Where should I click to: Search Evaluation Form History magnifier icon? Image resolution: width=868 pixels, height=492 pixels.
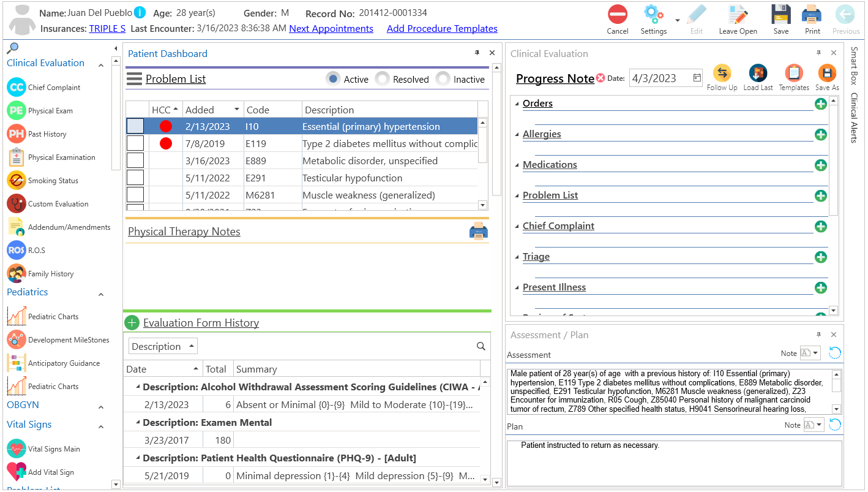tap(481, 346)
